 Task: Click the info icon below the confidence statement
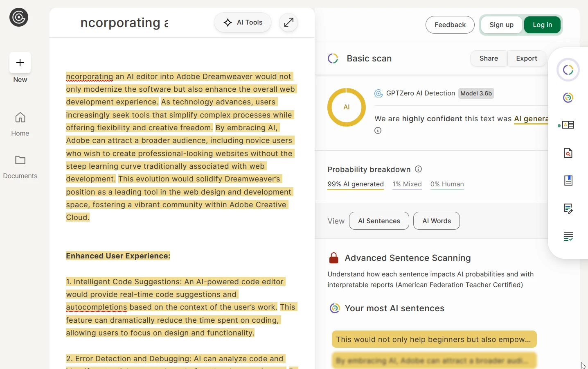click(378, 131)
